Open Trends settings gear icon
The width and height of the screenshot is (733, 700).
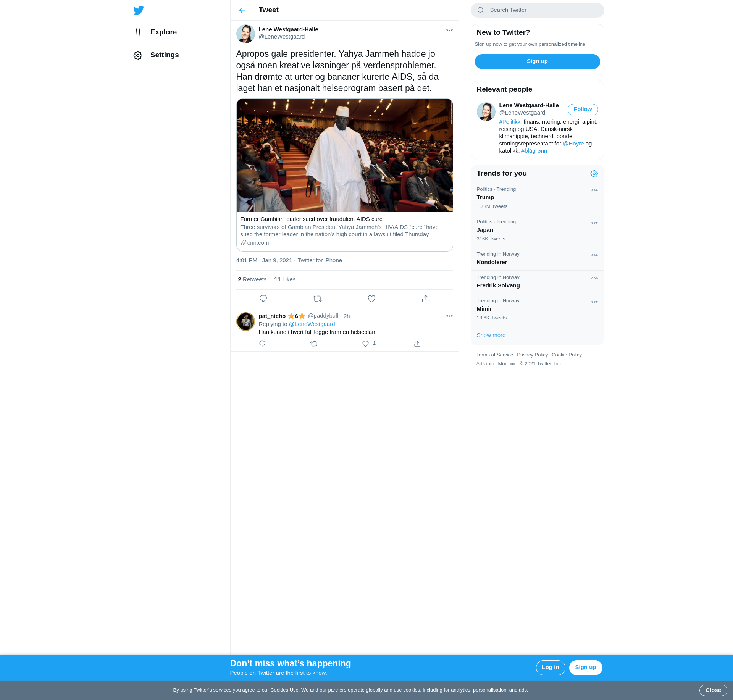click(594, 174)
